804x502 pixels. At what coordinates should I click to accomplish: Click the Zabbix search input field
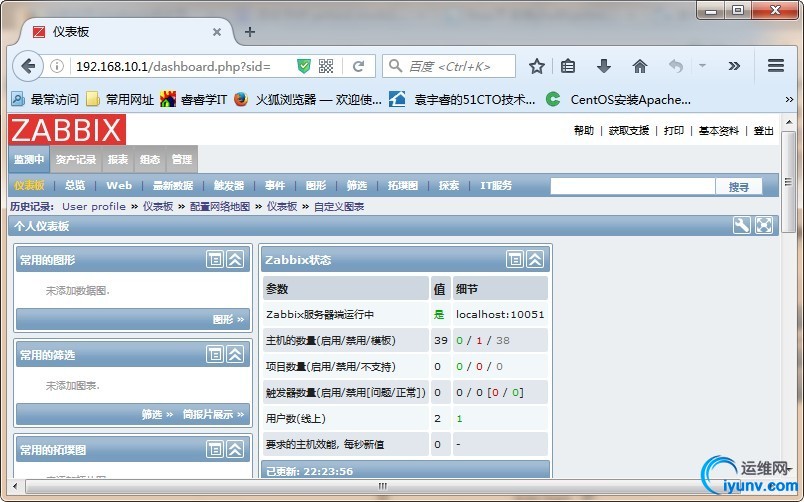633,187
